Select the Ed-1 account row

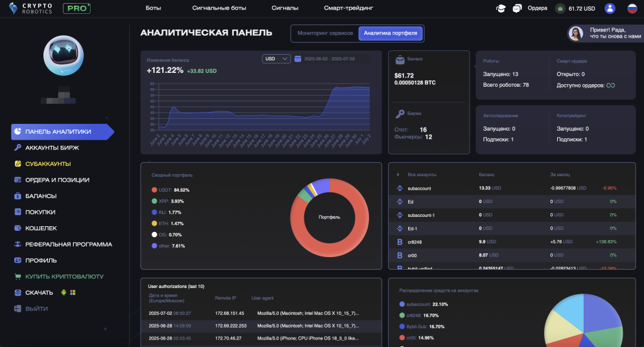tap(511, 228)
